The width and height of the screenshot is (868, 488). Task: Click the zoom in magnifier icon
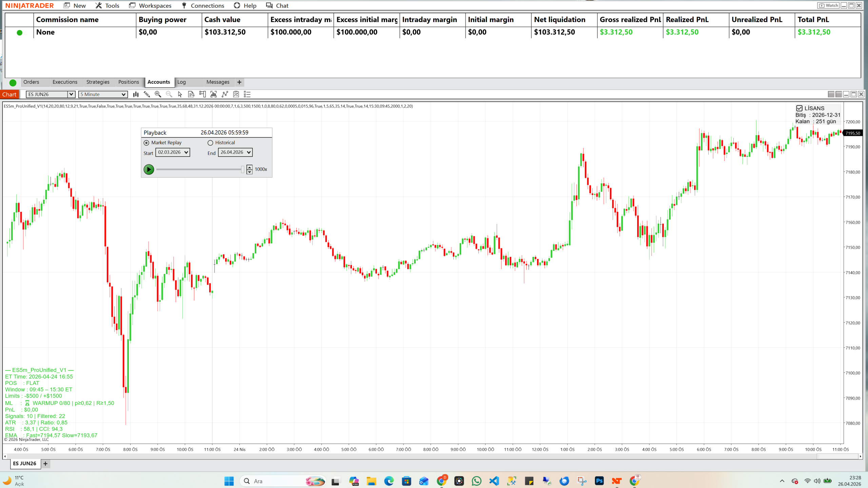(158, 95)
